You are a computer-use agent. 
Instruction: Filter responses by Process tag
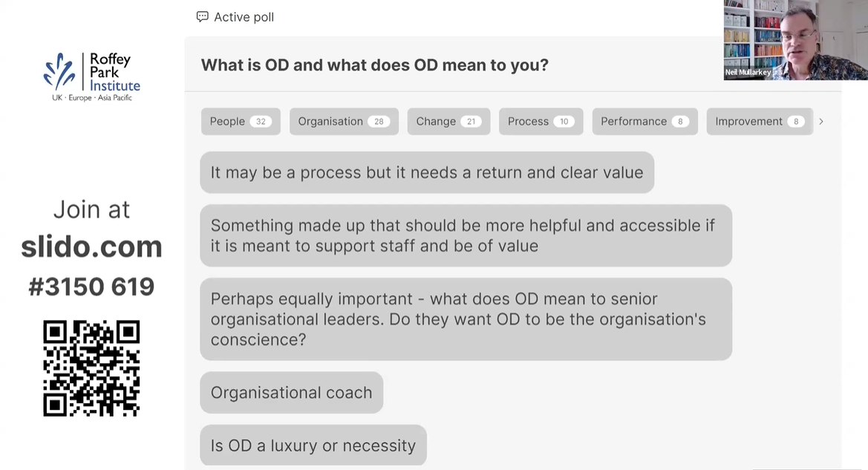[541, 121]
